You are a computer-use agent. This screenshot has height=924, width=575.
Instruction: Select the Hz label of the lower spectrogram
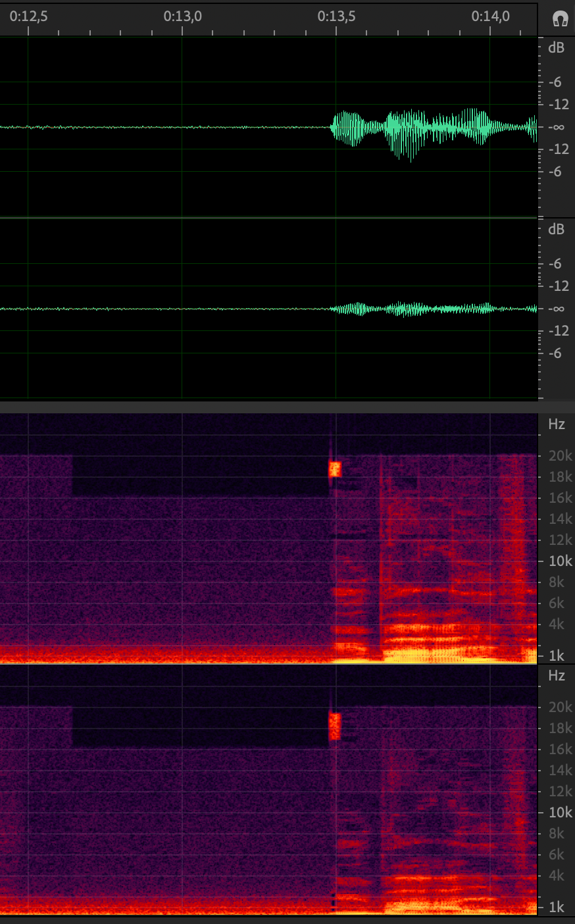(x=557, y=676)
